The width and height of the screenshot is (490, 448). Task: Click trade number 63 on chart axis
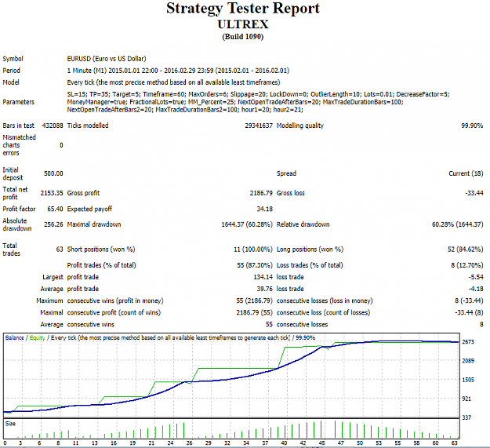pyautogui.click(x=455, y=443)
